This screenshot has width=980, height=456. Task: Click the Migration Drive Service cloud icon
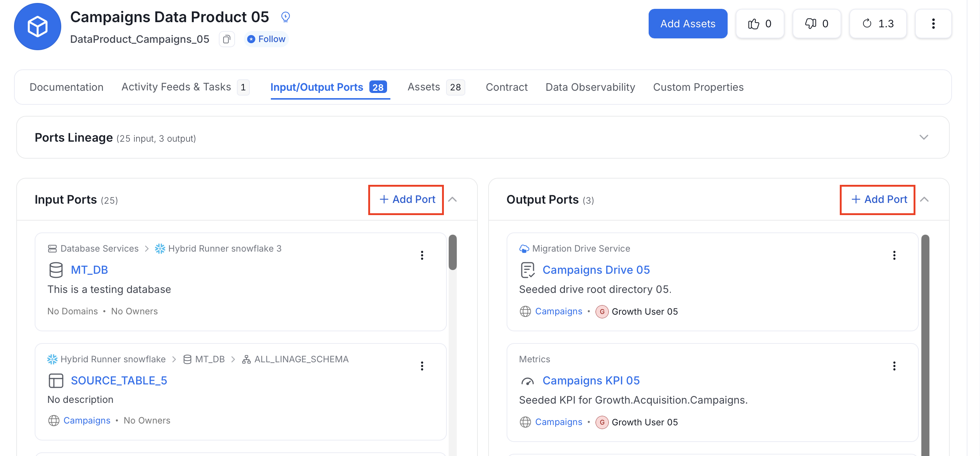pyautogui.click(x=524, y=249)
